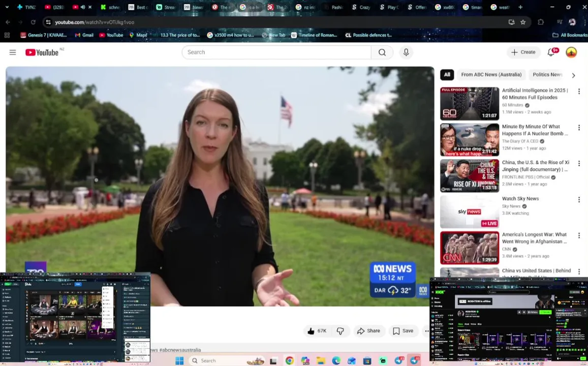Open the Gmail bookmark
588x366 pixels.
pos(84,35)
